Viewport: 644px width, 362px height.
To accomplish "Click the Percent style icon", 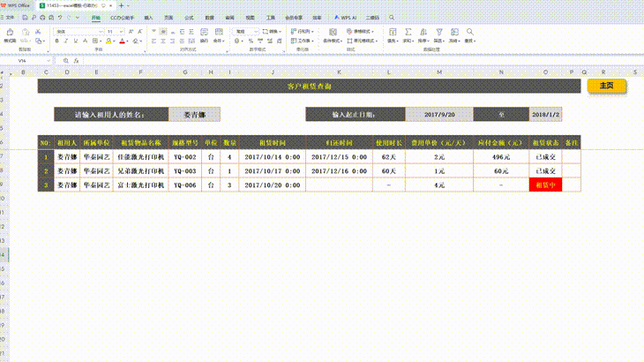I will pos(251,41).
